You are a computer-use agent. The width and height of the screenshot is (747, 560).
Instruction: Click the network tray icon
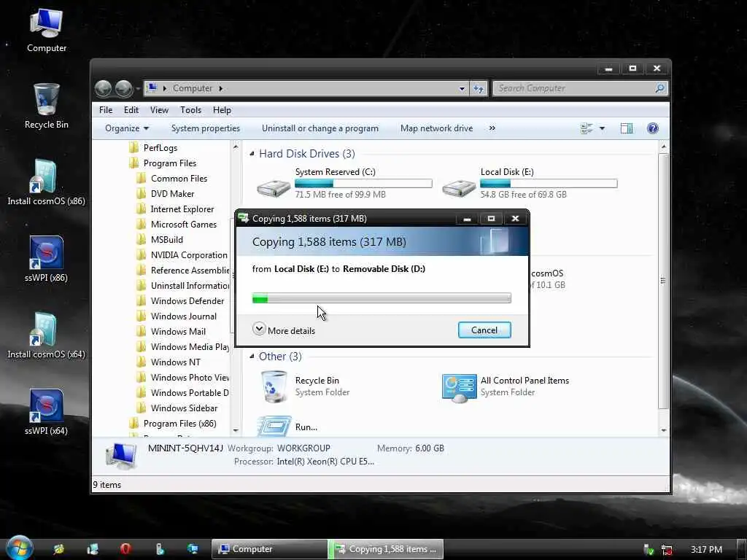[x=667, y=550]
